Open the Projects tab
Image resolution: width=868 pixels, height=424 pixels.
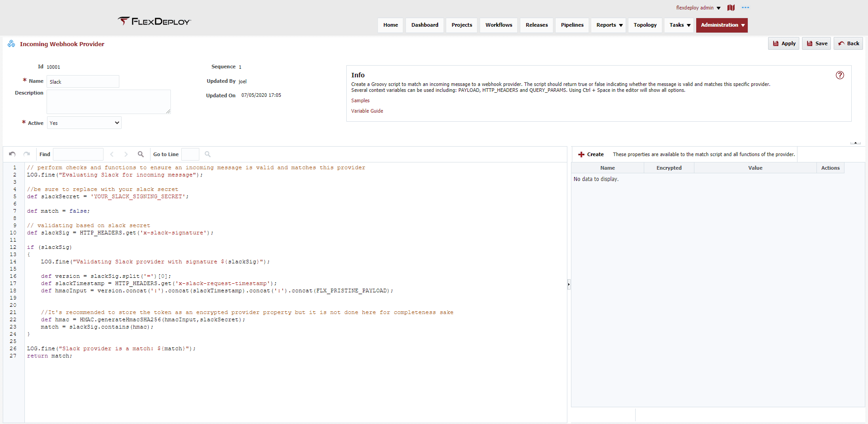[x=462, y=25]
